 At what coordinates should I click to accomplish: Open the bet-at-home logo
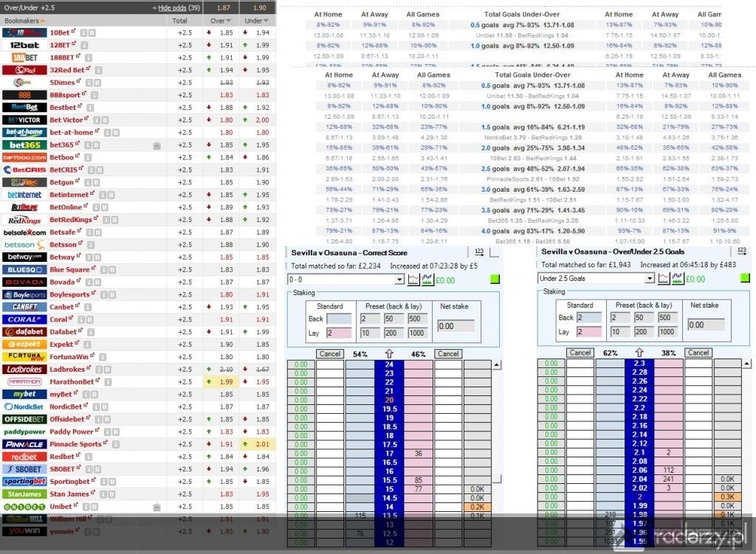click(24, 133)
